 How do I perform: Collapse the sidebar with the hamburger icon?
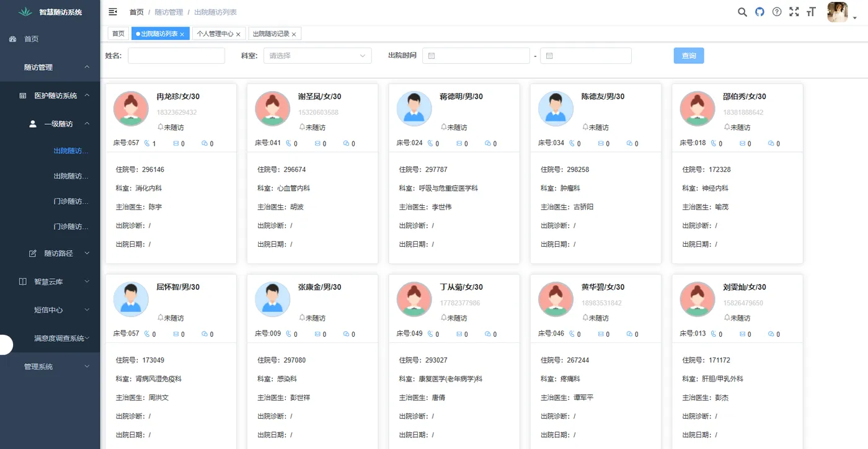[x=113, y=12]
